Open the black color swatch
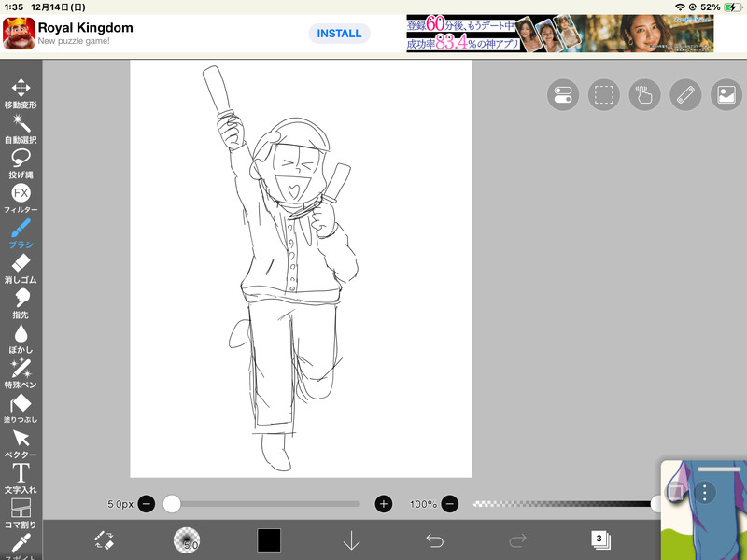Viewport: 747px width, 560px height. (269, 540)
